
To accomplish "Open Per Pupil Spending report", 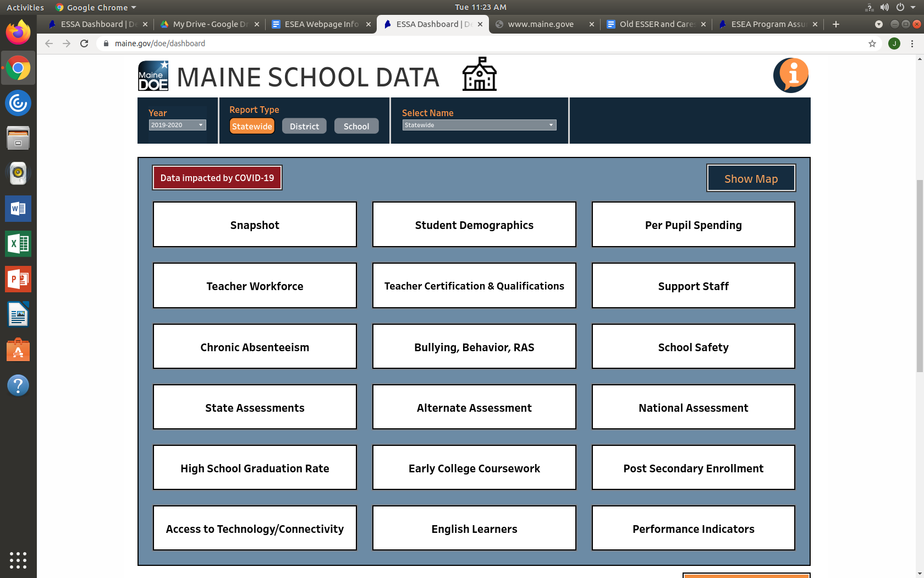I will [694, 225].
